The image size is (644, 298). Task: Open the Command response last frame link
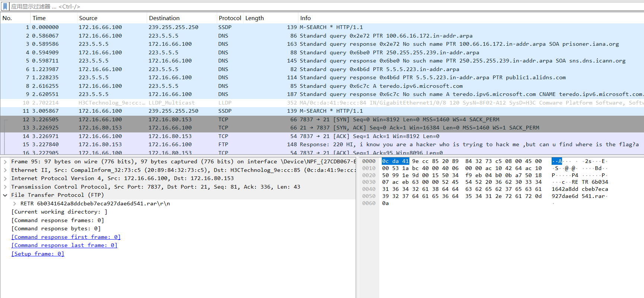[x=64, y=245]
